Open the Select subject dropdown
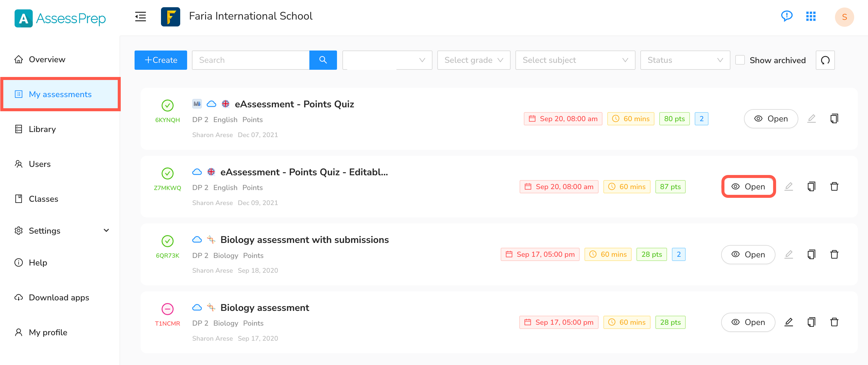 (575, 60)
